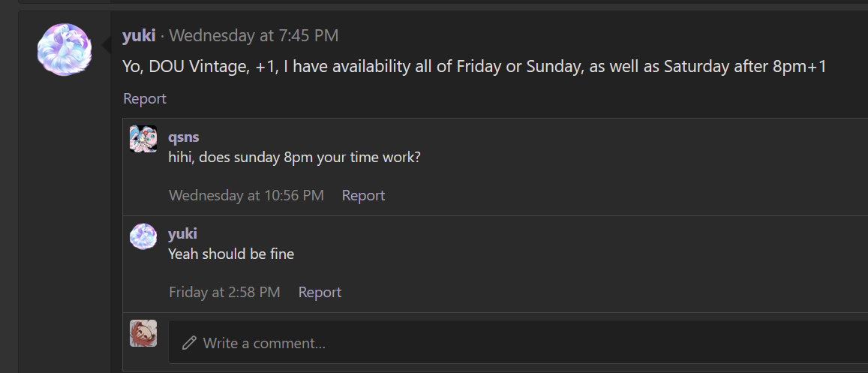Report the qsns comment about Sunday 8pm
This screenshot has width=868, height=373.
click(x=363, y=195)
